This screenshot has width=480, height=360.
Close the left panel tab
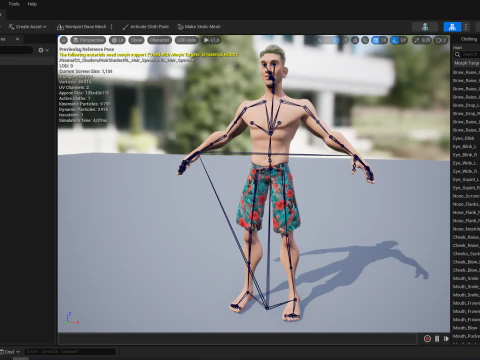pyautogui.click(x=17, y=39)
